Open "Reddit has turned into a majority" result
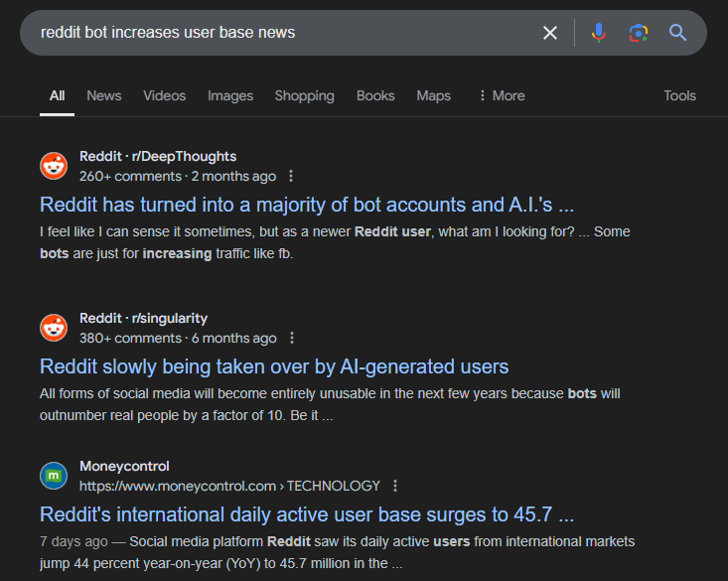The image size is (728, 581). pos(307,205)
